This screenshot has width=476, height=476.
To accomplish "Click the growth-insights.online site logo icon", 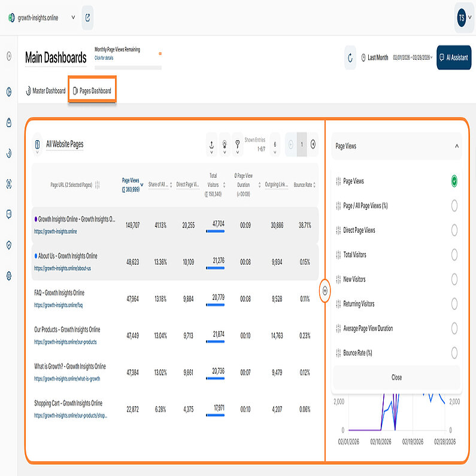I will tap(11, 17).
